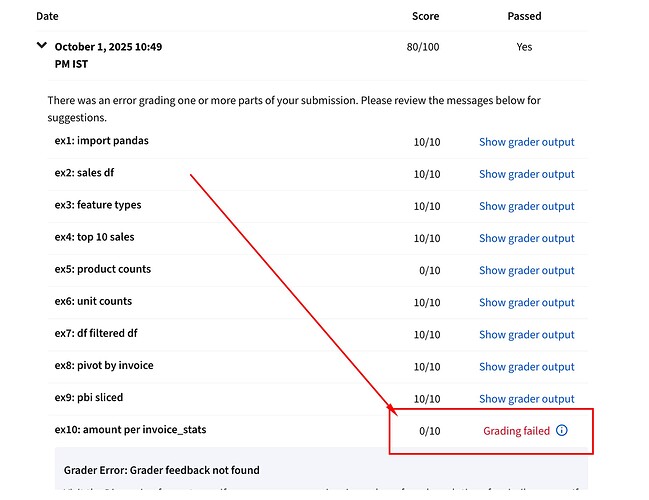Click the Score column header

click(x=425, y=17)
